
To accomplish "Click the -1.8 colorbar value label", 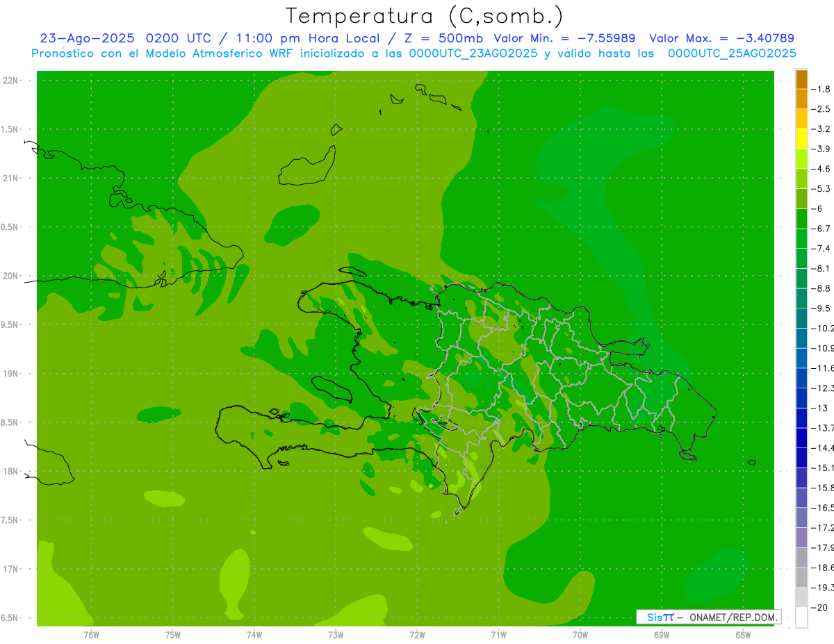I will (x=821, y=89).
